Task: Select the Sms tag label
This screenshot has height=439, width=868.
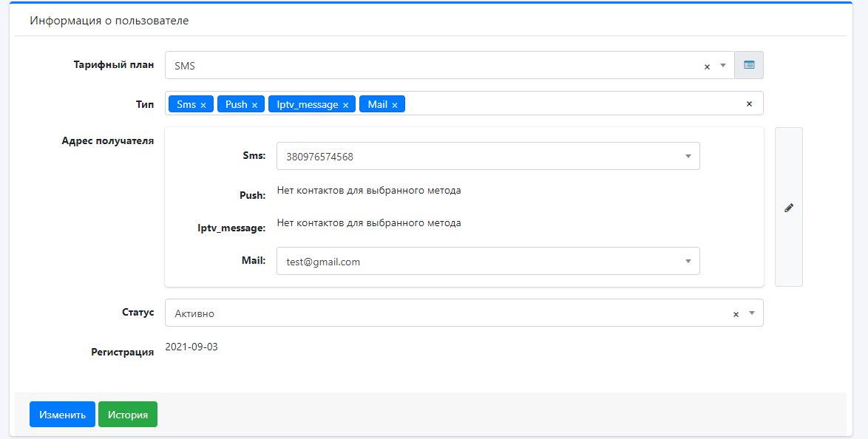Action: click(x=186, y=104)
